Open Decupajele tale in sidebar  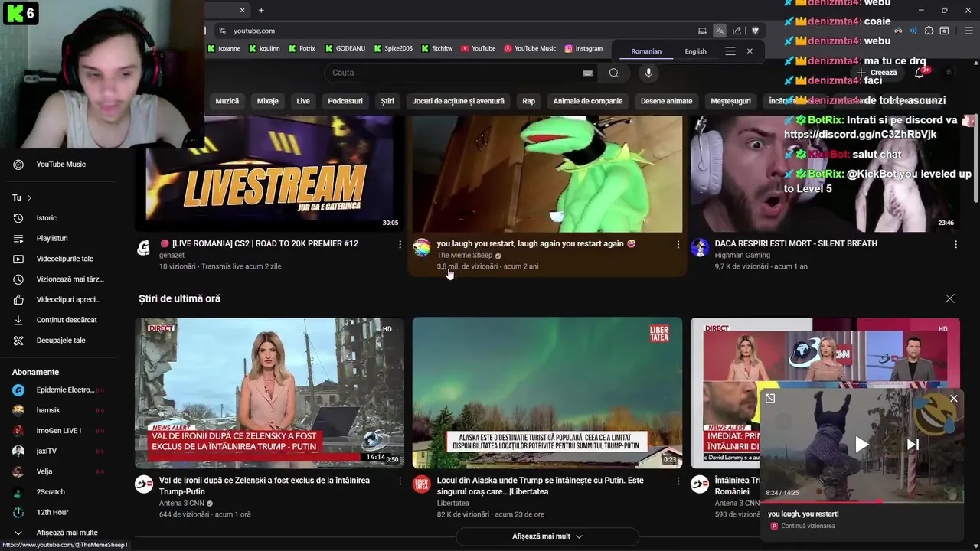pos(61,341)
